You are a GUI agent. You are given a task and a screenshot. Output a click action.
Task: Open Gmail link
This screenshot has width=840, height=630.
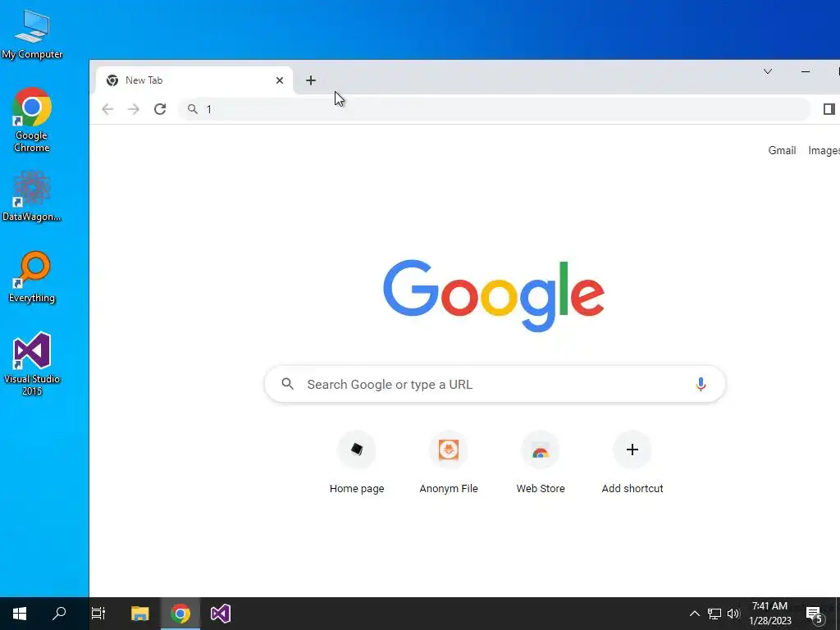pyautogui.click(x=782, y=151)
